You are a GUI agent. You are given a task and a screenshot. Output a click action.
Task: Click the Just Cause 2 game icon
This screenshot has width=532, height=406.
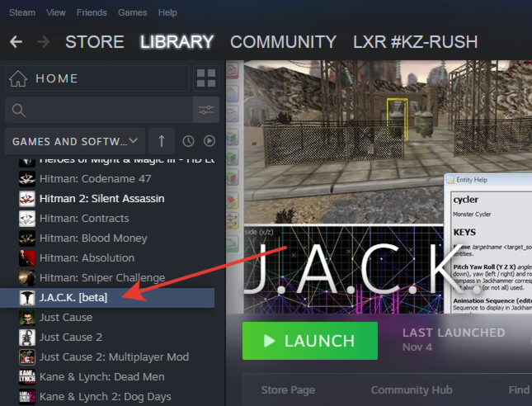pyautogui.click(x=27, y=338)
